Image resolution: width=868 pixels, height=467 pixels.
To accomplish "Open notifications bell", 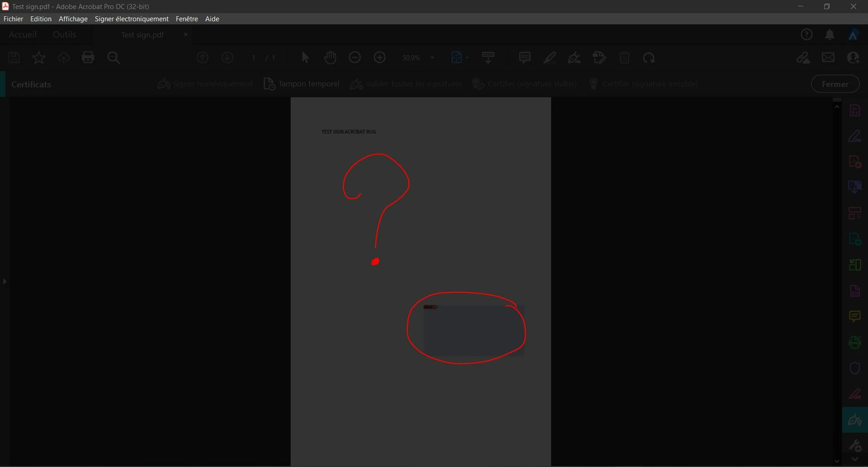I will click(x=830, y=35).
